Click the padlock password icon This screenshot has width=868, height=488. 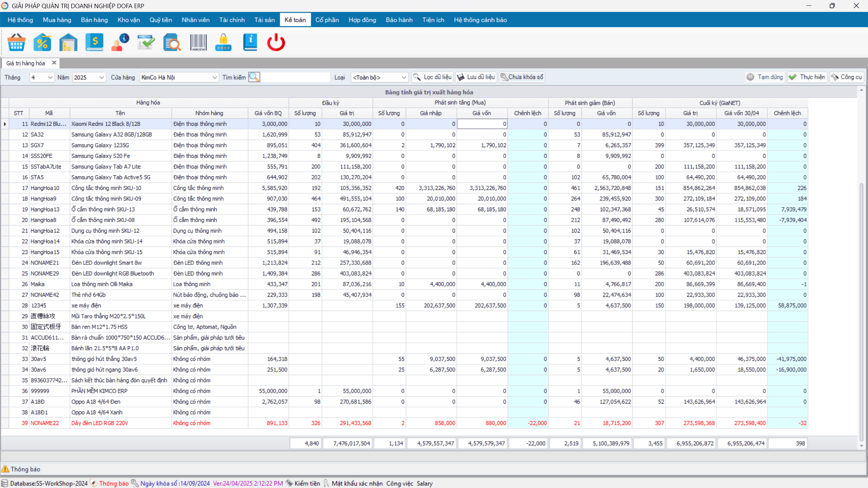(223, 42)
